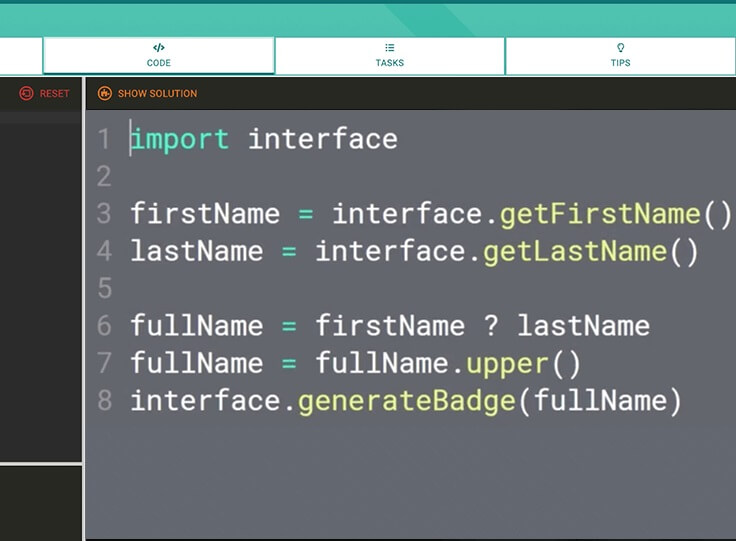
Task: Click the upper method on line 7
Action: pos(507,365)
